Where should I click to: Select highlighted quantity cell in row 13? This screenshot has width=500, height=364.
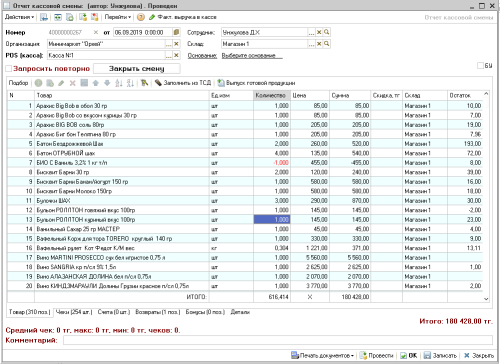[272, 220]
